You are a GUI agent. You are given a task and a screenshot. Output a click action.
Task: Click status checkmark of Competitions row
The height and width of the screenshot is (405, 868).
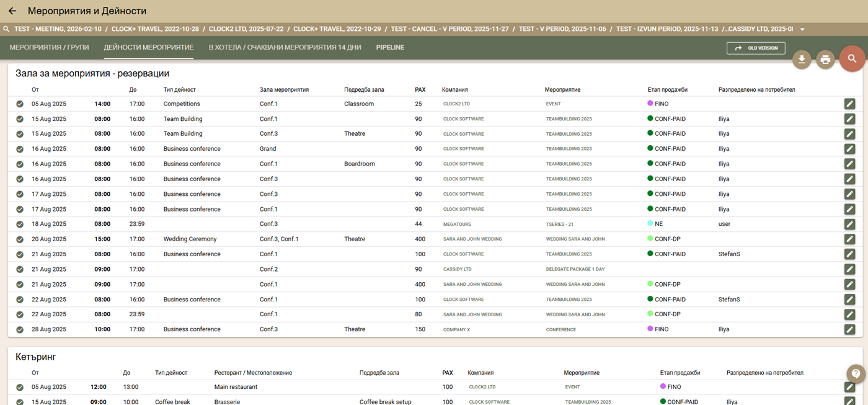[20, 104]
